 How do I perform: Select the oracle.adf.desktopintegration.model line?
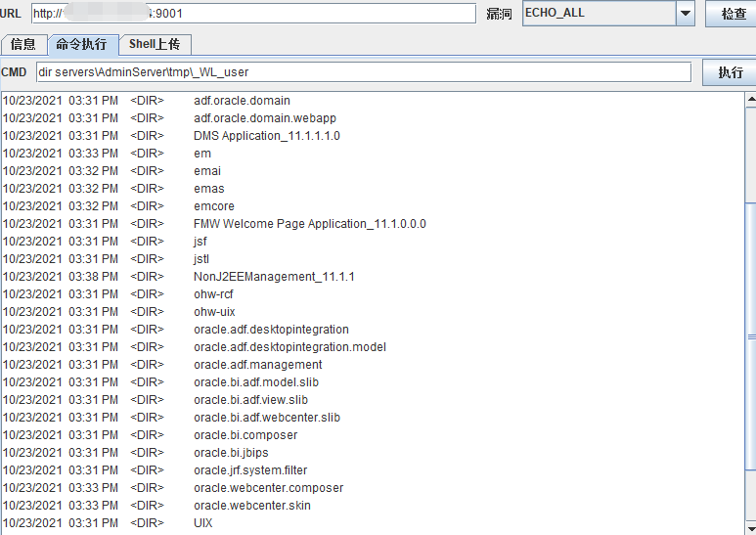pyautogui.click(x=195, y=347)
